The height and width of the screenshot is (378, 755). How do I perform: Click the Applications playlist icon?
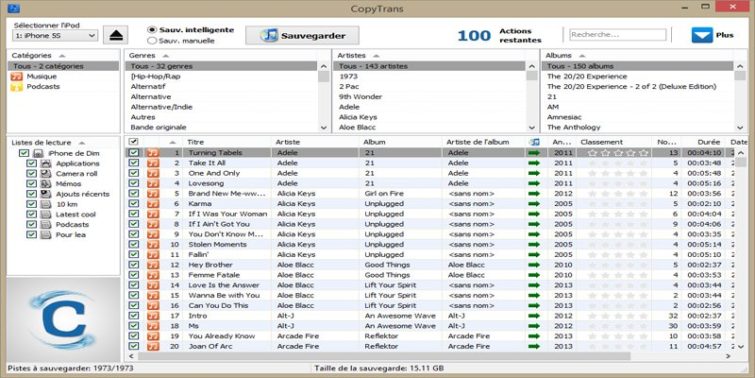point(46,163)
